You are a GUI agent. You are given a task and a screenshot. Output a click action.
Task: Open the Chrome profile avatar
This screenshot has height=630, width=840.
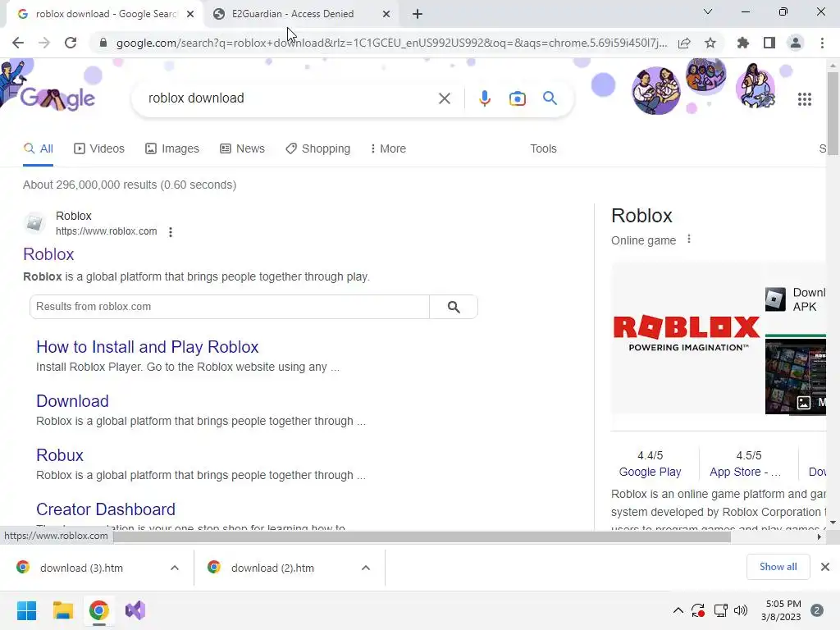click(796, 43)
